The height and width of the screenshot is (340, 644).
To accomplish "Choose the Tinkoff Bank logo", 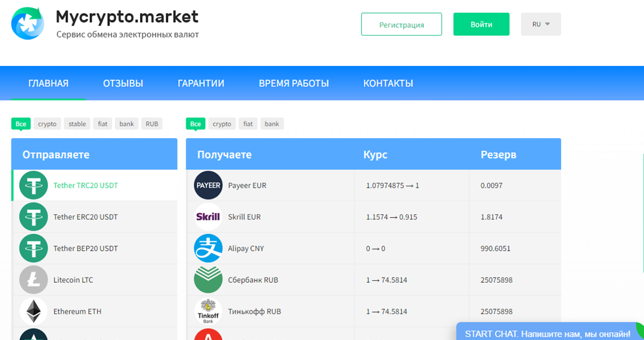I will pos(208,311).
